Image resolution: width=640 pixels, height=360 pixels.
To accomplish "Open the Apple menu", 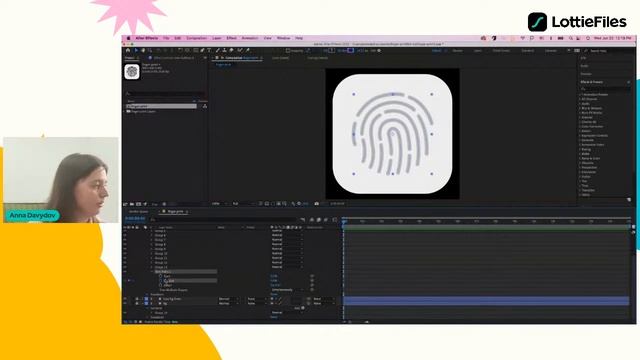I will pos(129,38).
